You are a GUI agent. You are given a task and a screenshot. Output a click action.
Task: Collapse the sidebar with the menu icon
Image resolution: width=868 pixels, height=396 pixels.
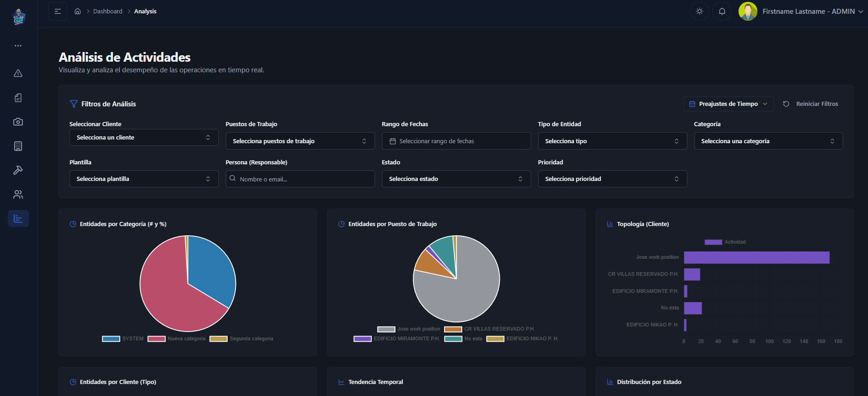(x=58, y=12)
